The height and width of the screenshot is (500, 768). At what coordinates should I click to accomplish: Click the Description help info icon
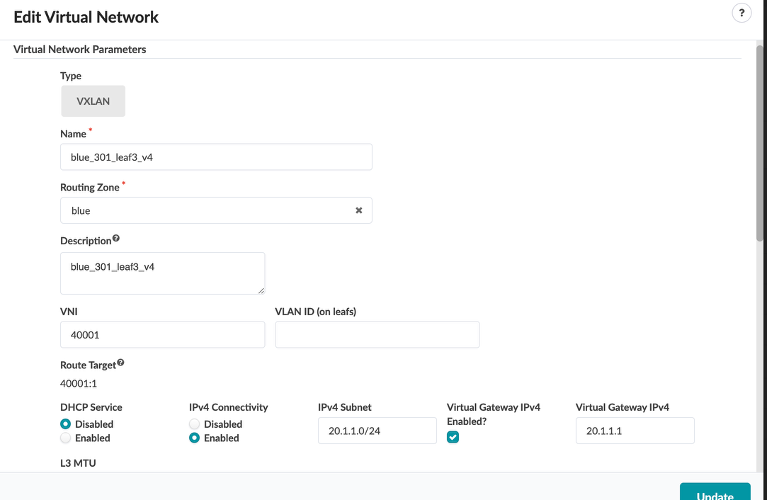pos(116,239)
